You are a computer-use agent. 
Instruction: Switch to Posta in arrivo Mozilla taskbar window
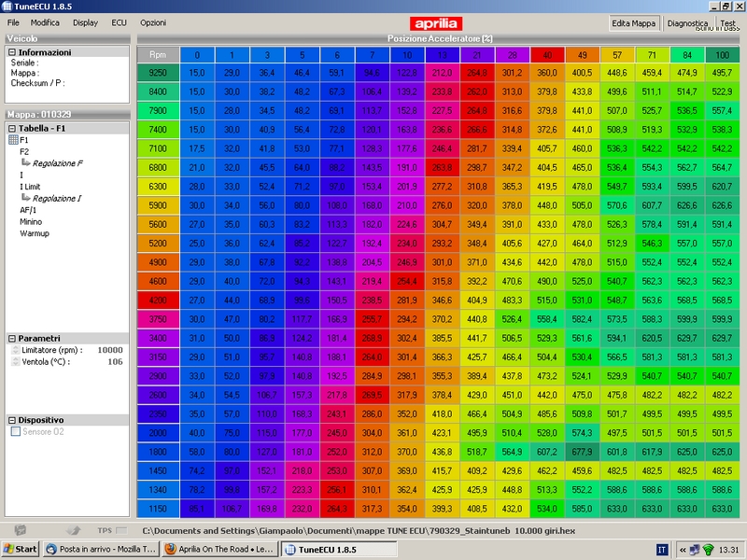click(100, 549)
